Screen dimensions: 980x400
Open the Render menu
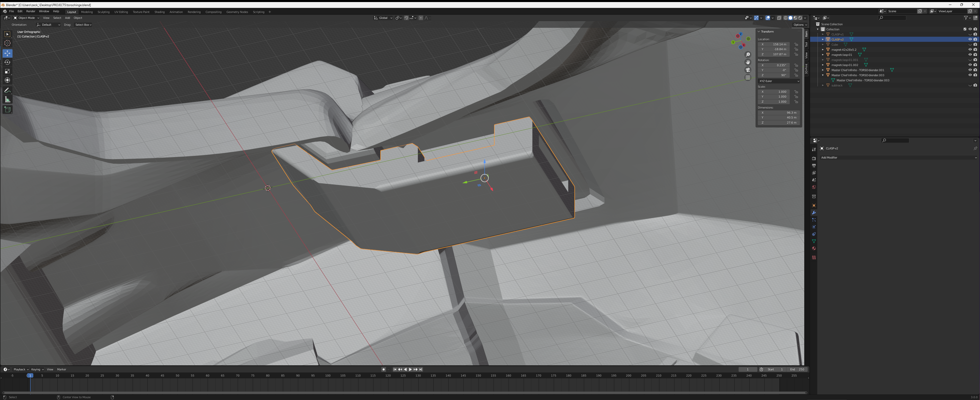click(x=30, y=11)
